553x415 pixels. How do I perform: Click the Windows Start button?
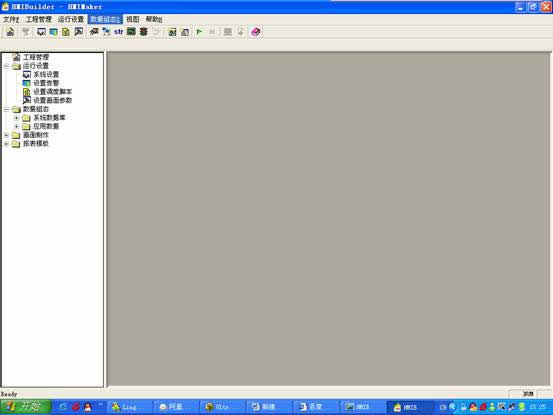coord(26,407)
